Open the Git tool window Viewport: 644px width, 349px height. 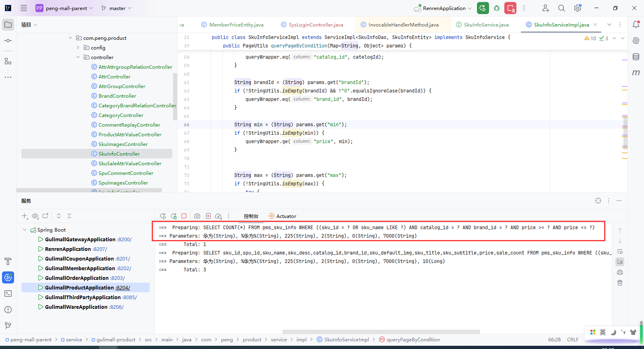pyautogui.click(x=8, y=326)
